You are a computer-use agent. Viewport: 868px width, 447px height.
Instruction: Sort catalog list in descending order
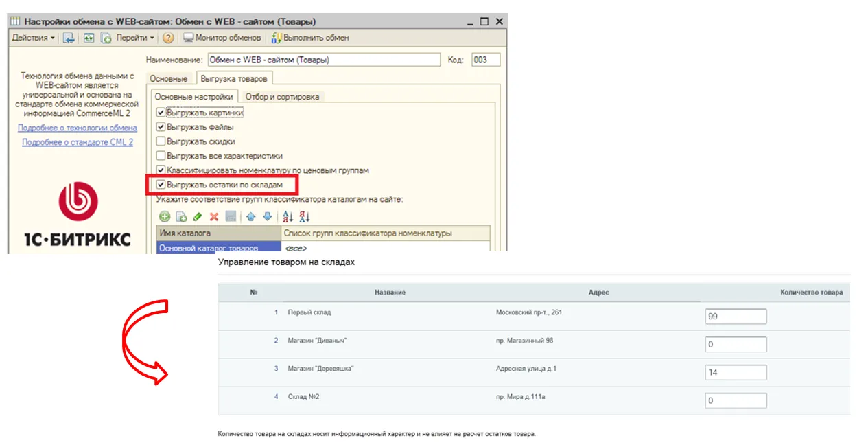[x=305, y=216]
